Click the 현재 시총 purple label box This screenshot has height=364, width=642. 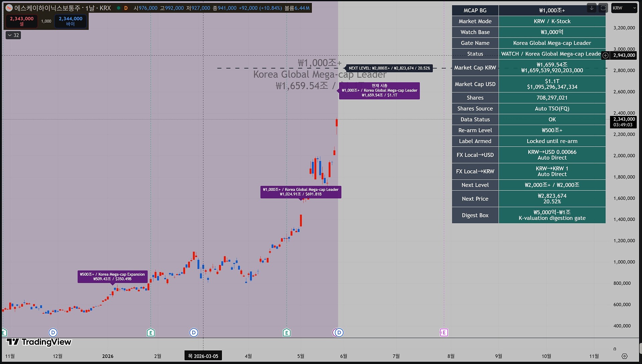(380, 90)
